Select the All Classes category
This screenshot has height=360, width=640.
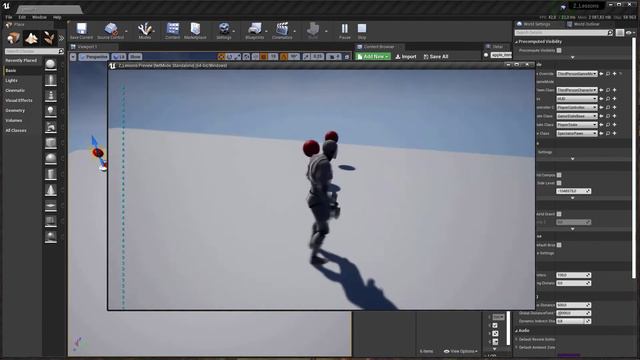[x=16, y=131]
